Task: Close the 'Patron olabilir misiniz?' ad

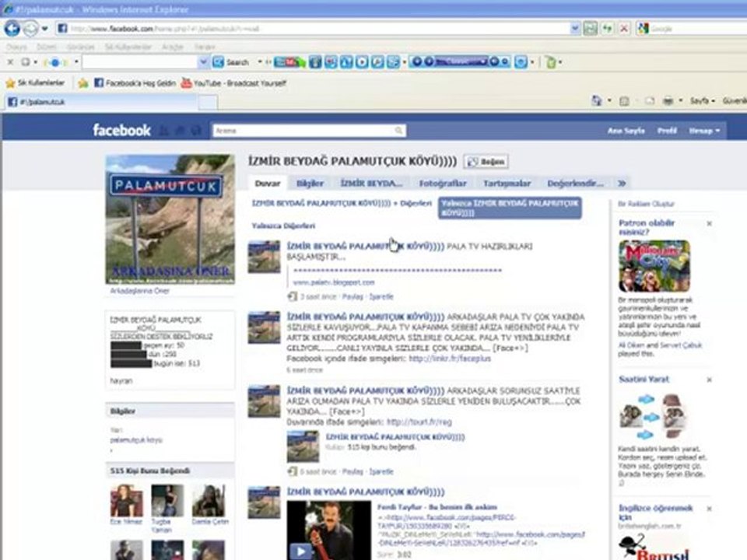Action: click(x=709, y=223)
